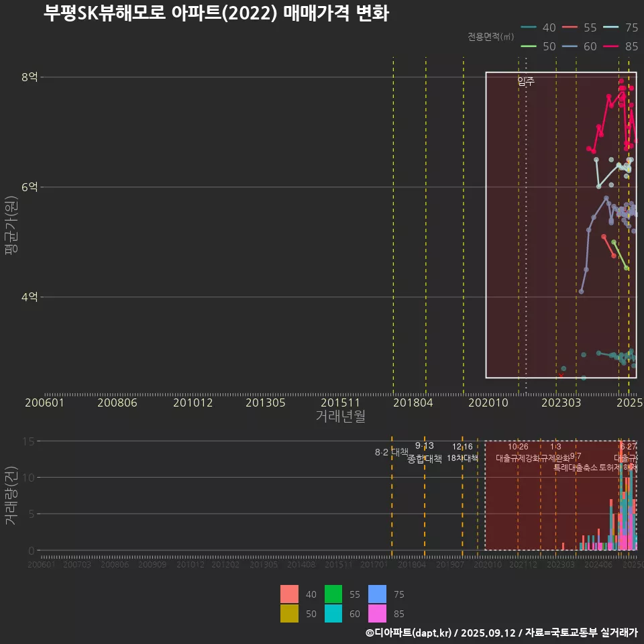Click the chart title 부평SK뷰해모로 아파트(2022) 매매가격 변화
Screen dimensions: 644x644
point(216,13)
